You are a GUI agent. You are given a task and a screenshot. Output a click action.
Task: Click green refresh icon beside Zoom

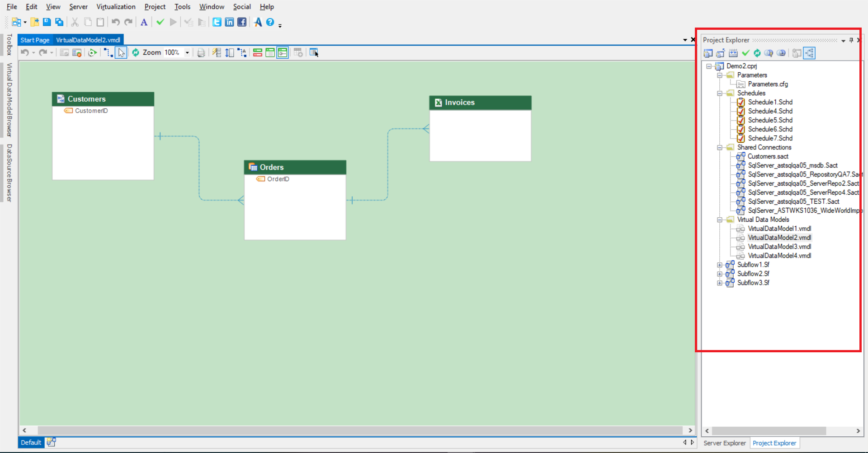click(136, 53)
